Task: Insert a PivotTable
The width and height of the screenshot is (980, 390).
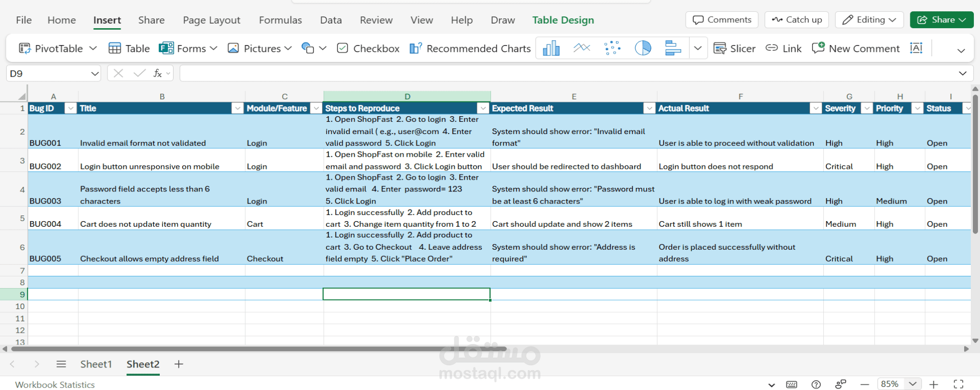Action: tap(50, 48)
